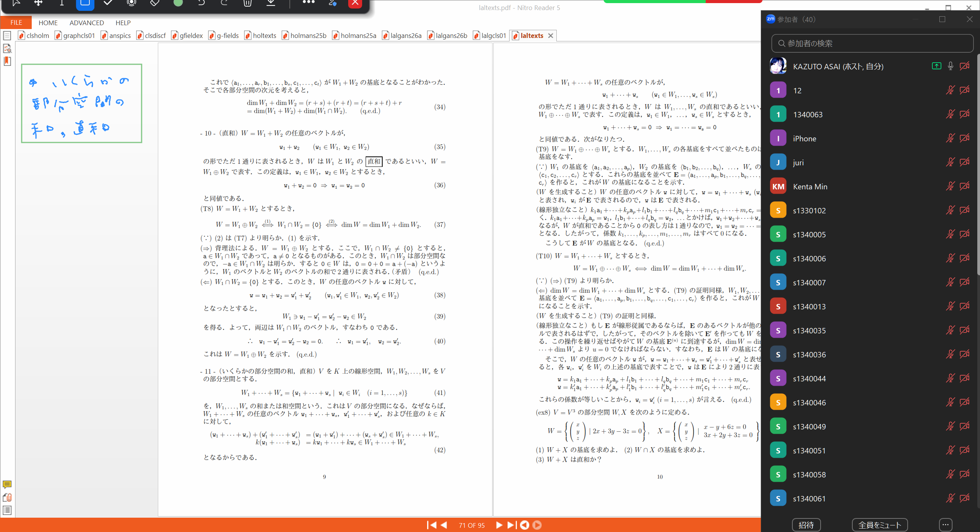Toggle the muted microphone of participant 12
The width and height of the screenshot is (980, 532).
click(950, 90)
